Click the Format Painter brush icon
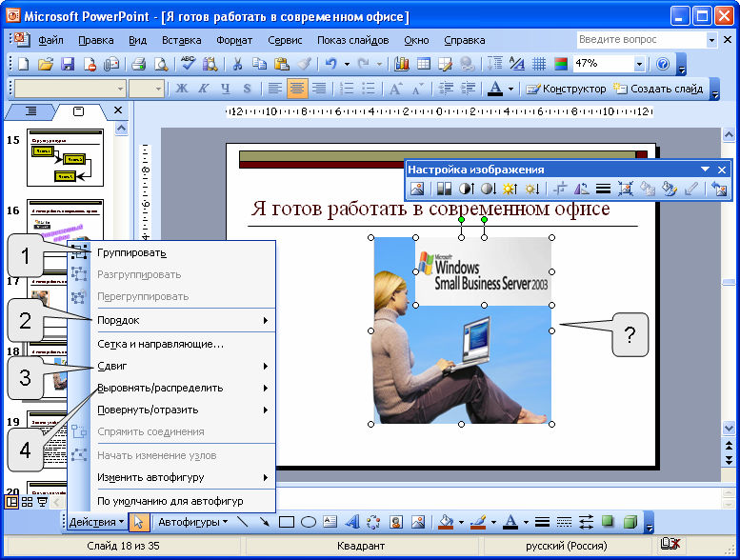The height and width of the screenshot is (560, 740). tap(304, 64)
